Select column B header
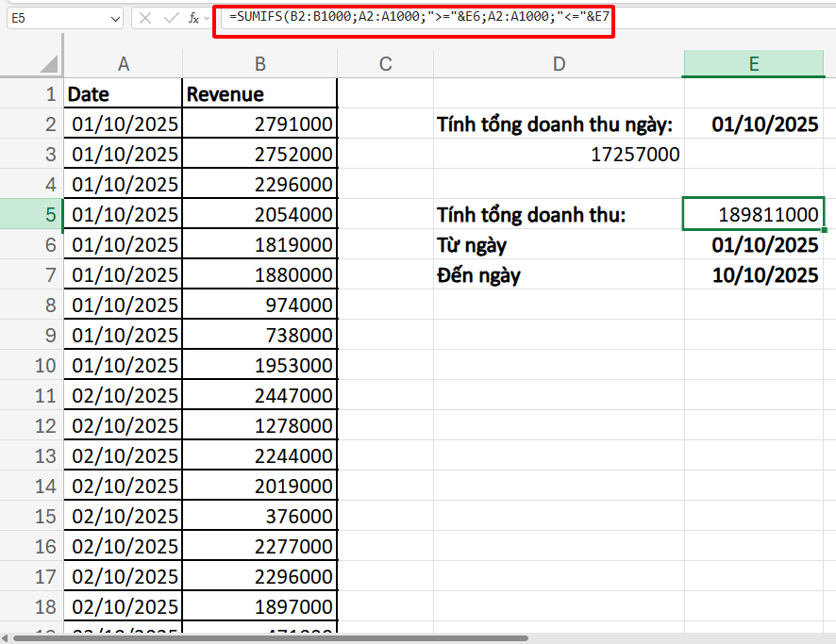Screen dimensions: 836x644 click(259, 63)
